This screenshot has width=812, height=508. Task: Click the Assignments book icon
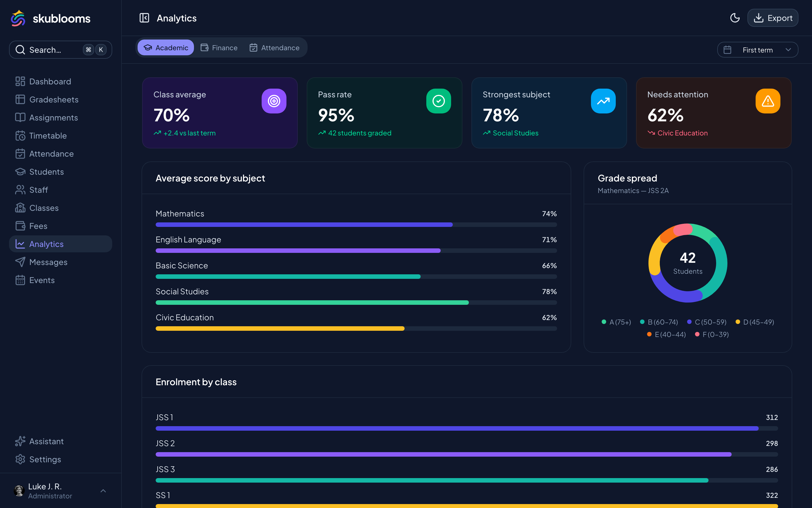tap(20, 118)
